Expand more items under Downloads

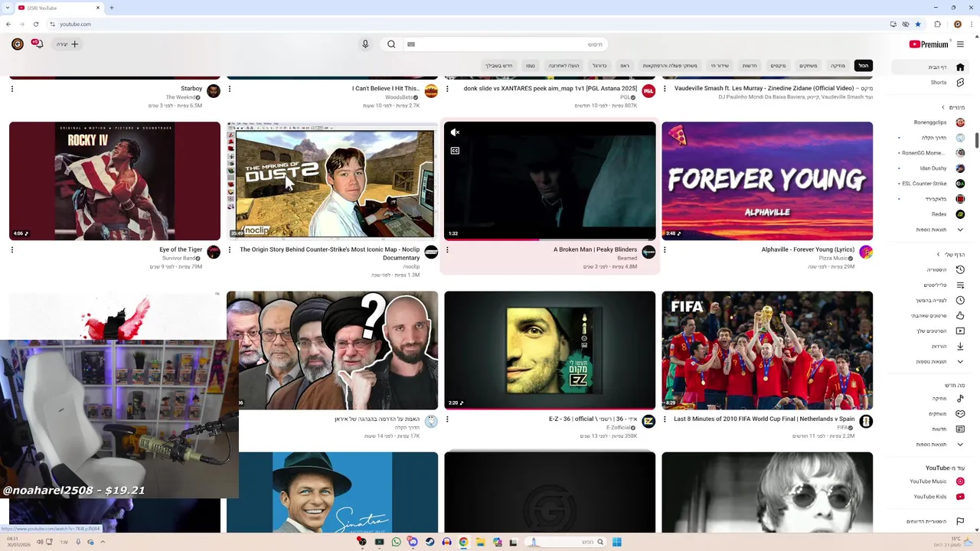click(960, 361)
